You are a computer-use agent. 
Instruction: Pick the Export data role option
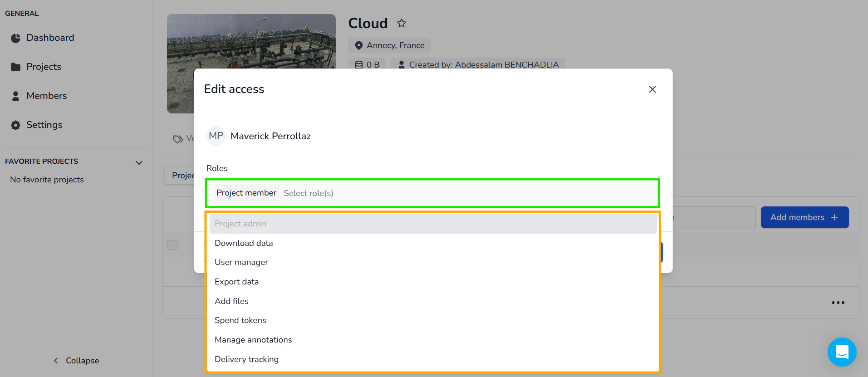click(x=236, y=282)
